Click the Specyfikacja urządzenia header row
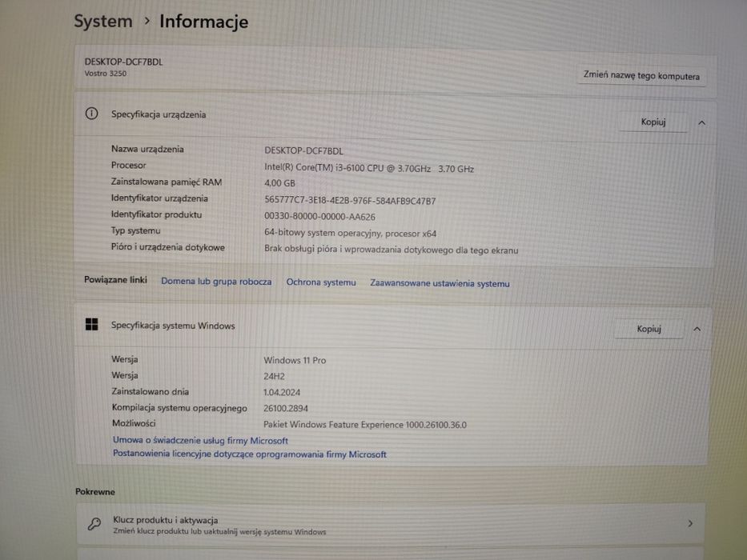747x560 pixels. pyautogui.click(x=396, y=118)
